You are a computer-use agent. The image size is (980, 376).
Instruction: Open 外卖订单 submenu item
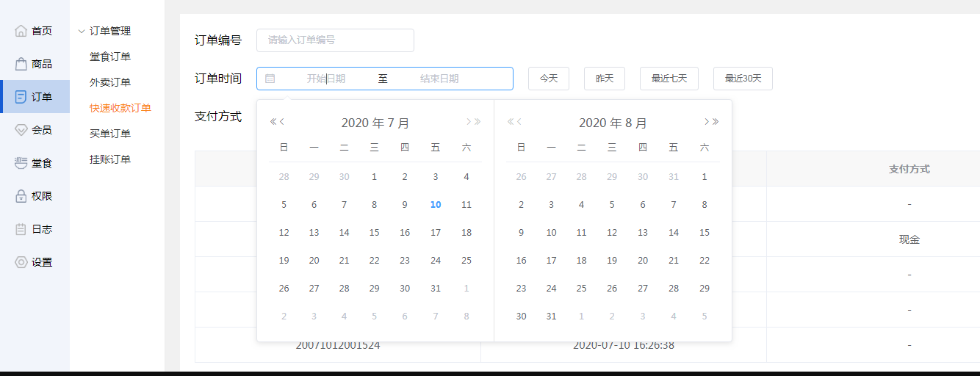(110, 82)
